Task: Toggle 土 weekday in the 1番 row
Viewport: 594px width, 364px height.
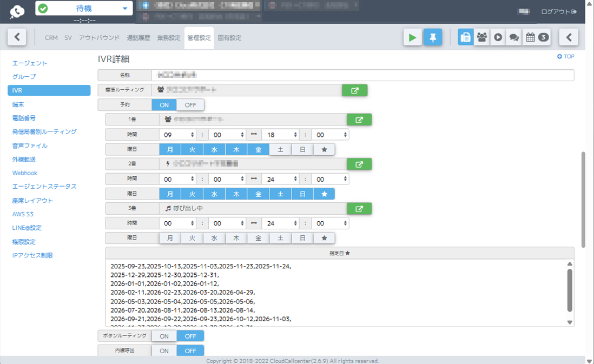Action: point(280,149)
